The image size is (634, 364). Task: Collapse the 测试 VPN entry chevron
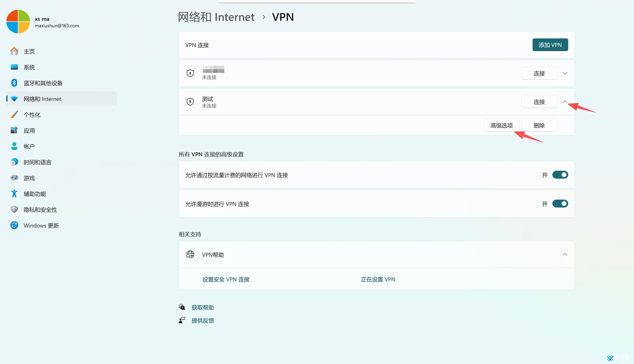565,102
